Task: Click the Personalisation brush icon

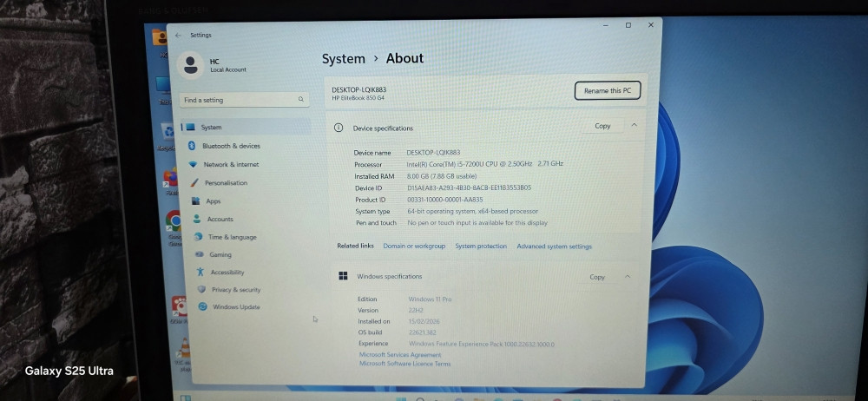Action: tap(194, 183)
